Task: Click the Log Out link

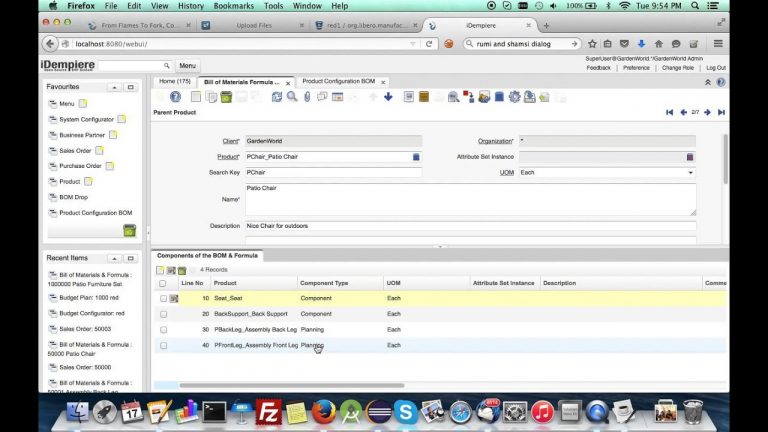Action: pos(715,68)
